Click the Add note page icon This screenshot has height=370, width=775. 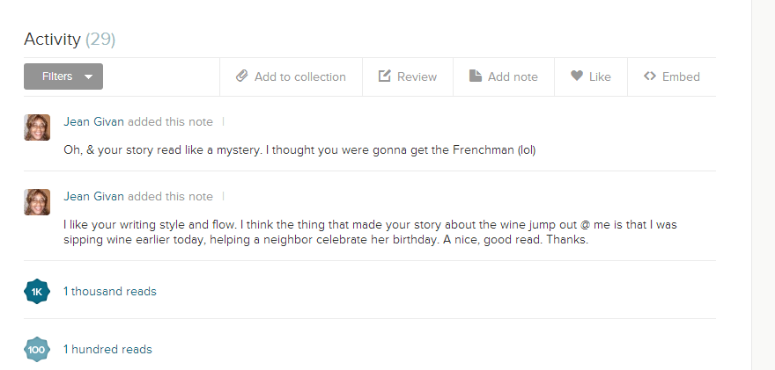[x=475, y=76]
